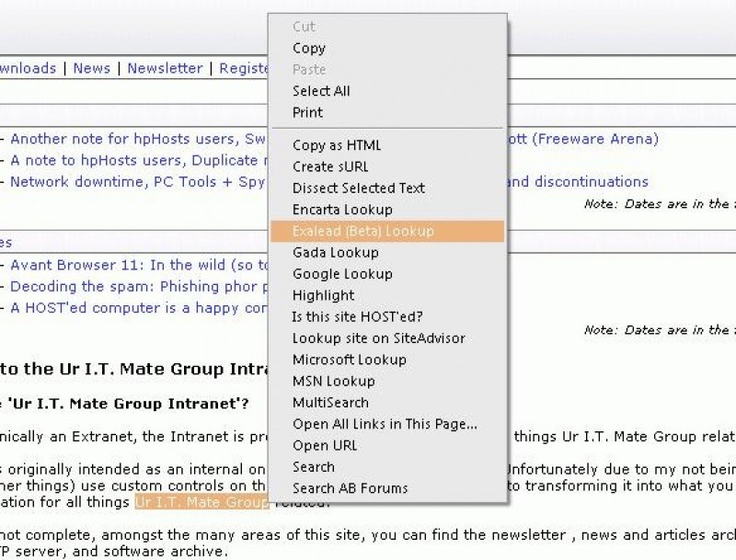Choose Print from the context menu
Viewport: 736px width, 560px height.
click(307, 112)
